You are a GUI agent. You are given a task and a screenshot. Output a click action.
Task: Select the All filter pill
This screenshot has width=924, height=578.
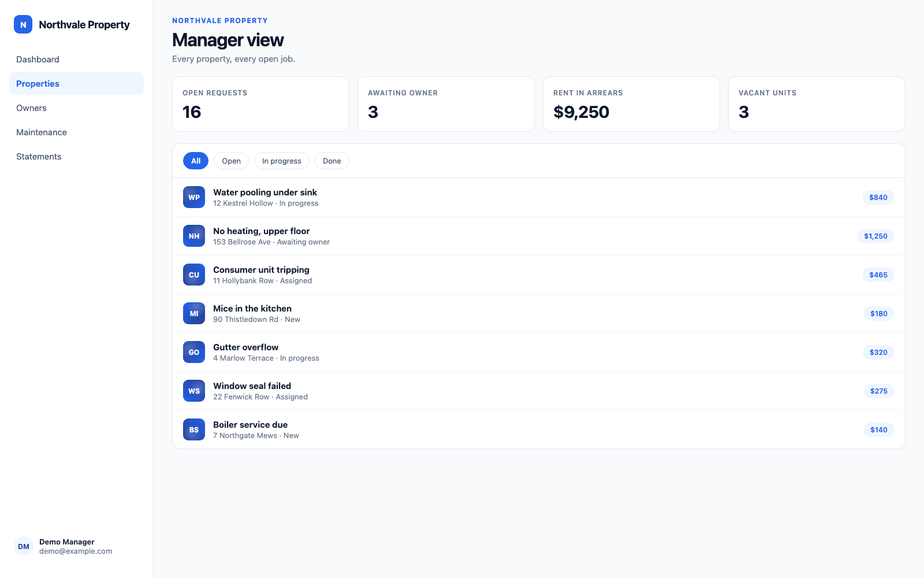[196, 161]
